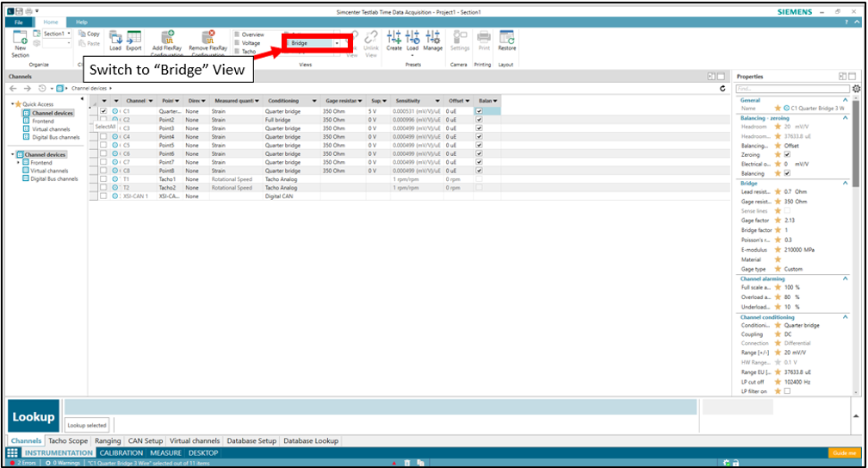Viewport: 868px width, 468px height.
Task: Select the Overview view
Action: click(250, 34)
